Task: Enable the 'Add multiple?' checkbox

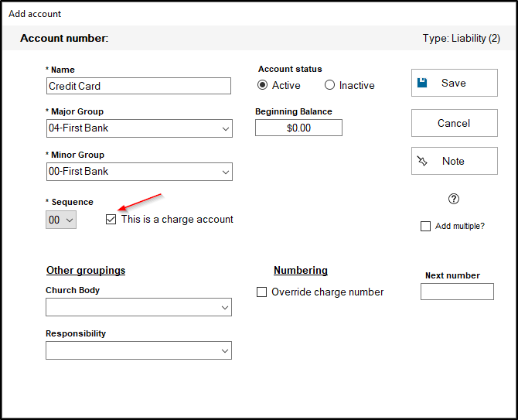Action: [x=425, y=227]
